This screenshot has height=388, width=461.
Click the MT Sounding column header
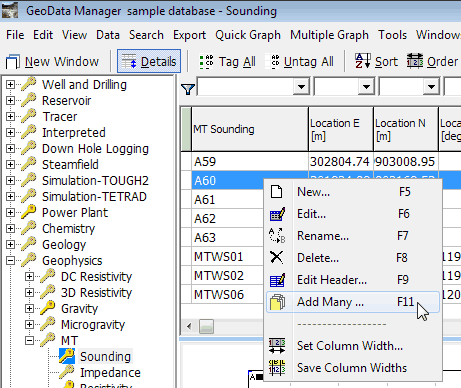point(250,129)
